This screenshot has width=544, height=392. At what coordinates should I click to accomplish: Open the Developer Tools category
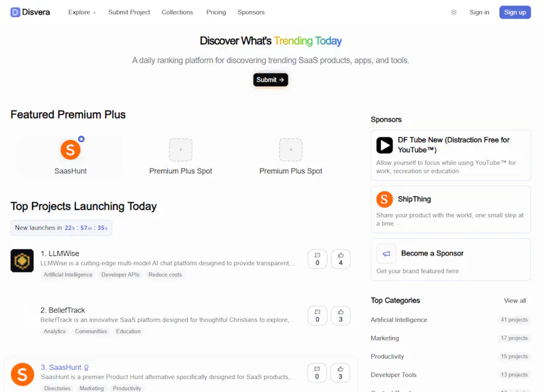tap(394, 375)
